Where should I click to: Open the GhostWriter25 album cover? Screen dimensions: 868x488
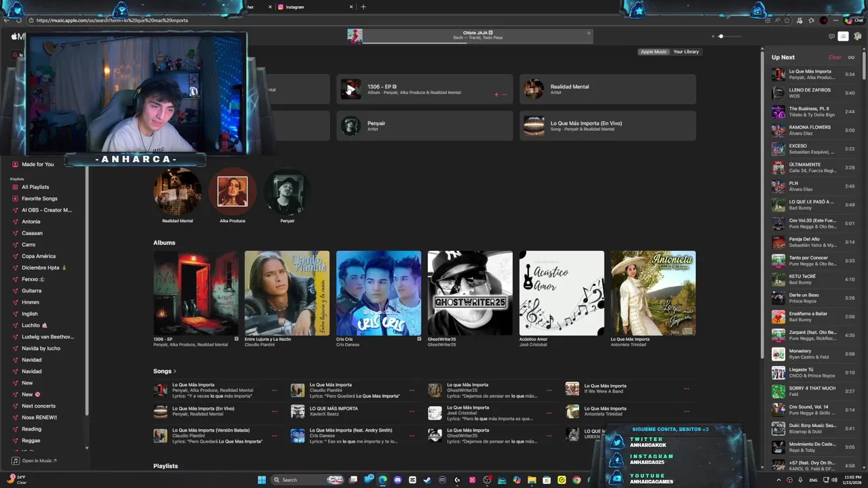pos(470,293)
